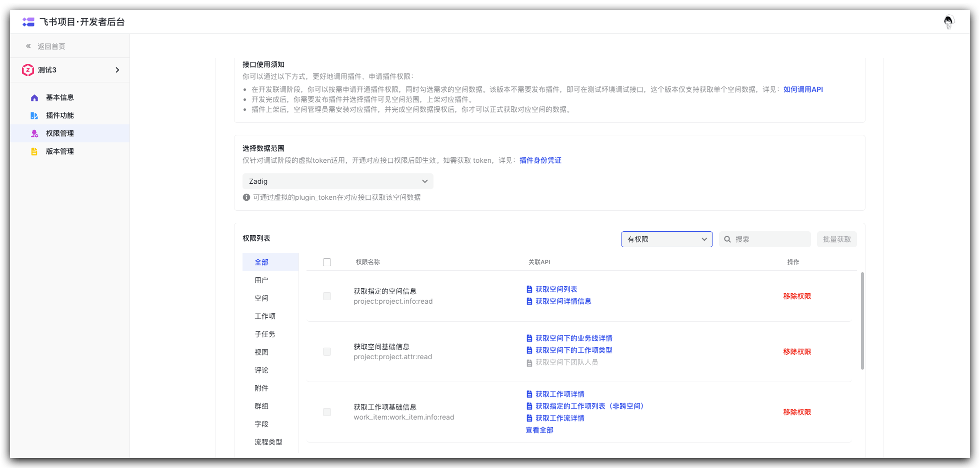The image size is (980, 468).
Task: Select the 权限管理 sidebar icon
Action: [x=34, y=133]
